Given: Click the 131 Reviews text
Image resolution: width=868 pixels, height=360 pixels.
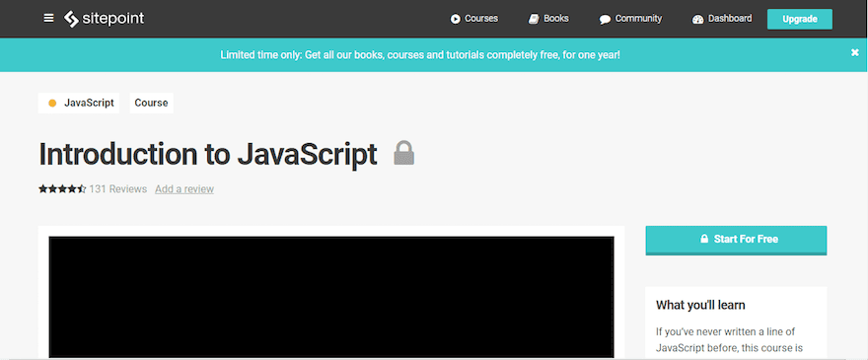Looking at the screenshot, I should click(118, 188).
